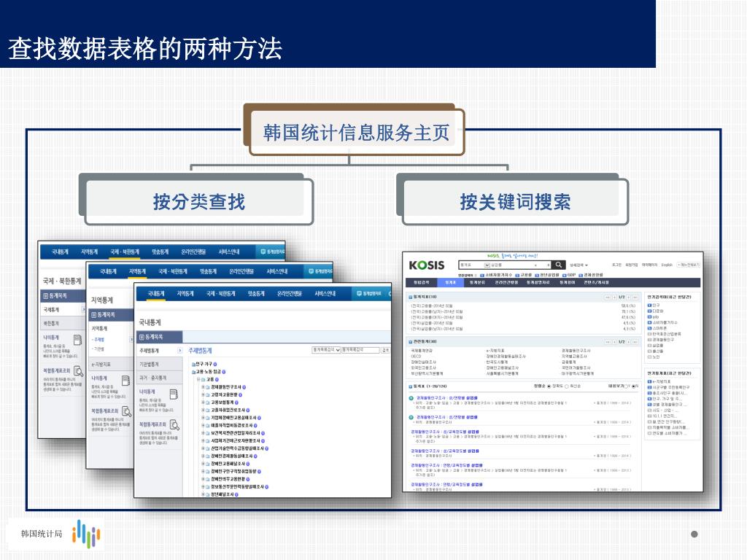Open 온라인간행물 tab in front window

click(289, 294)
